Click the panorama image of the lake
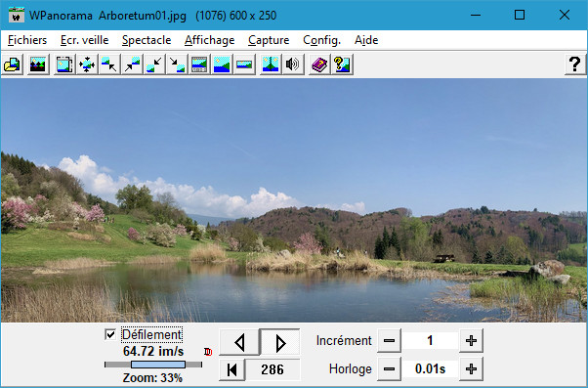The height and width of the screenshot is (388, 588). tap(294, 200)
